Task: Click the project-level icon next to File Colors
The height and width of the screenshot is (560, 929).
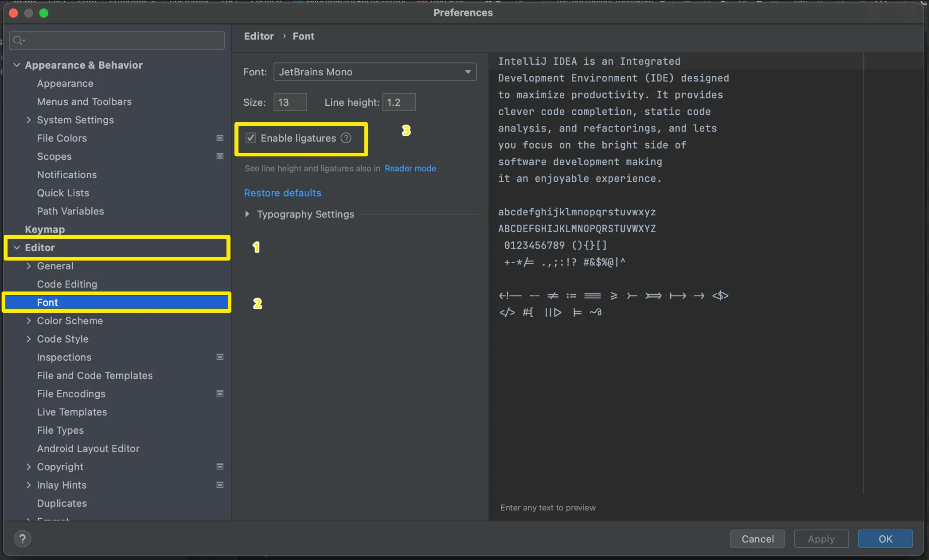Action: [x=219, y=138]
